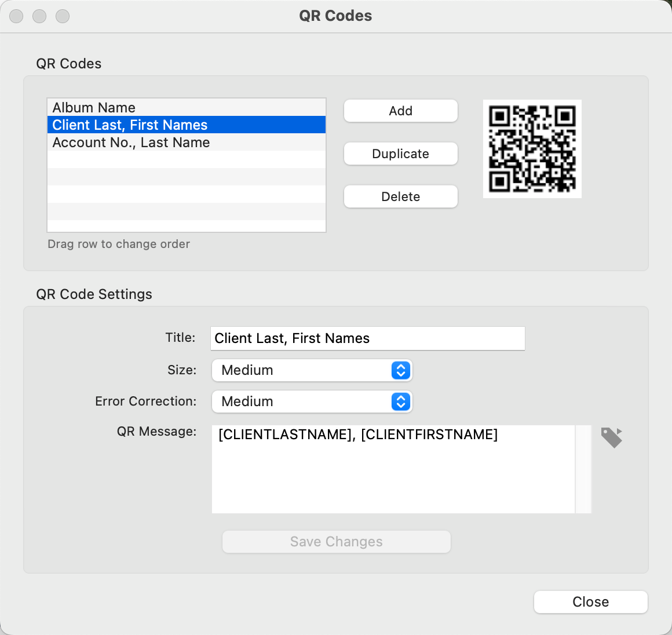The height and width of the screenshot is (635, 672).
Task: Click inside the QR Message text area
Action: pyautogui.click(x=393, y=469)
